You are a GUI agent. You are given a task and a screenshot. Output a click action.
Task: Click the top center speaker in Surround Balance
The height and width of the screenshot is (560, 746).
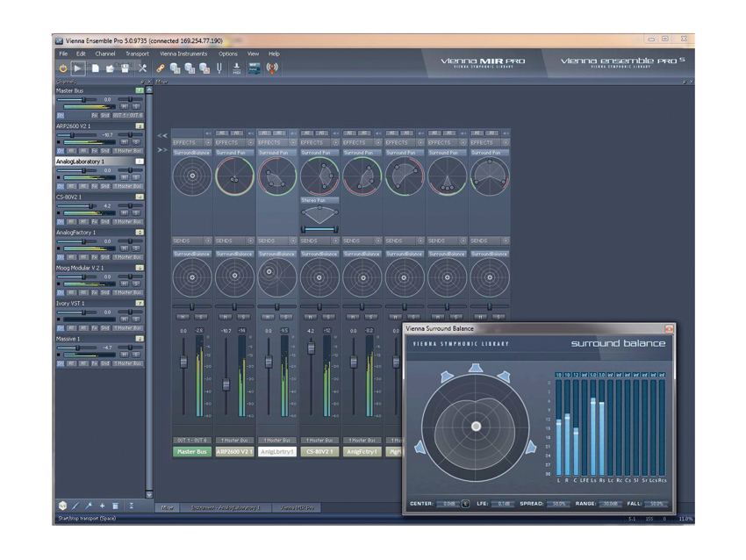tap(476, 367)
